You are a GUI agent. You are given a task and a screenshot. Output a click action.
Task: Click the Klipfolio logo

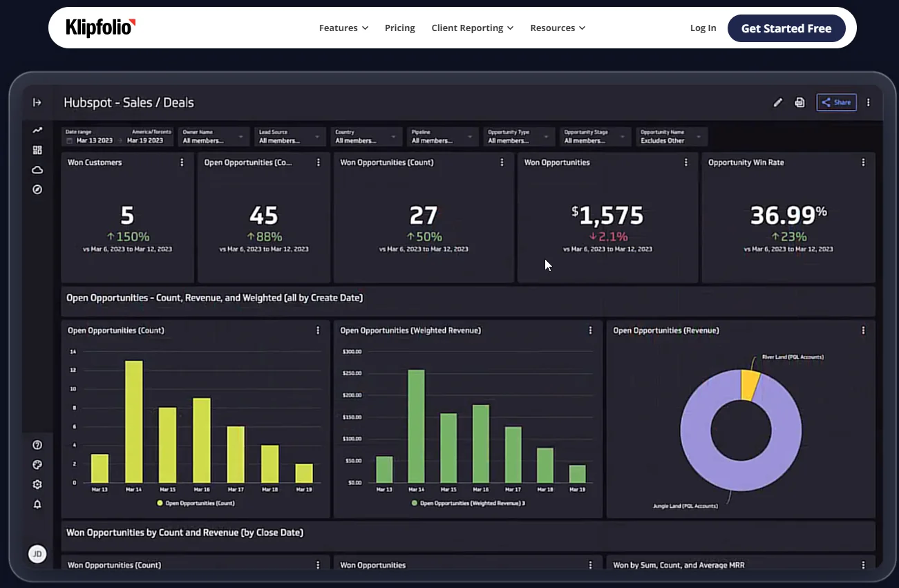[x=101, y=28]
